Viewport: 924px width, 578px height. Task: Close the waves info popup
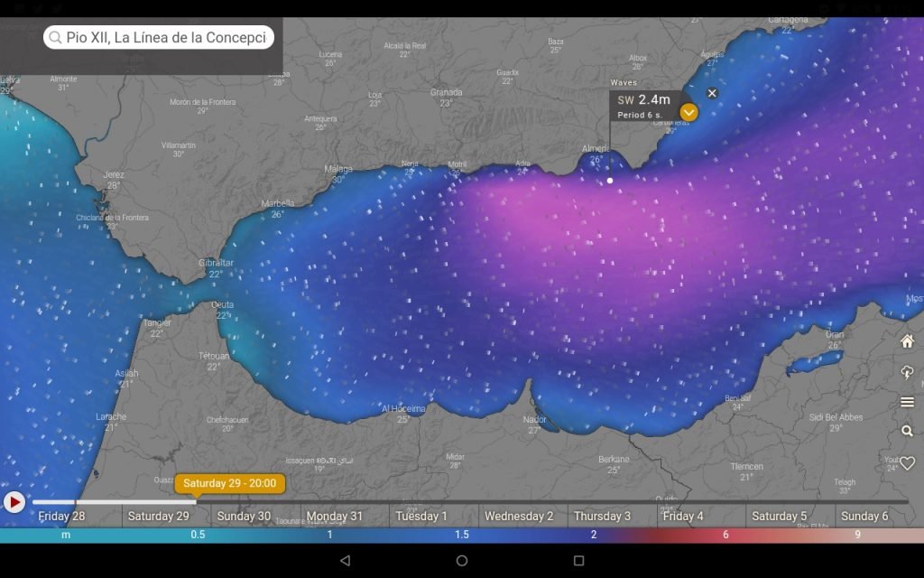[712, 93]
